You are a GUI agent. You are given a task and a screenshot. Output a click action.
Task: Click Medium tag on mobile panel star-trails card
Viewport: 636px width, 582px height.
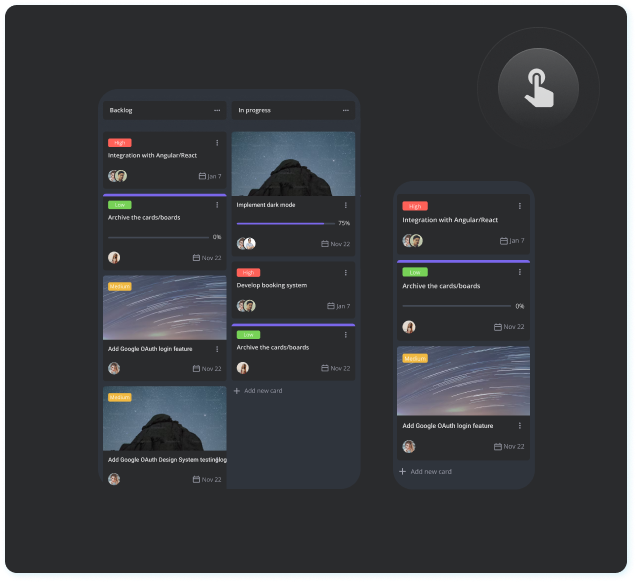pyautogui.click(x=415, y=359)
